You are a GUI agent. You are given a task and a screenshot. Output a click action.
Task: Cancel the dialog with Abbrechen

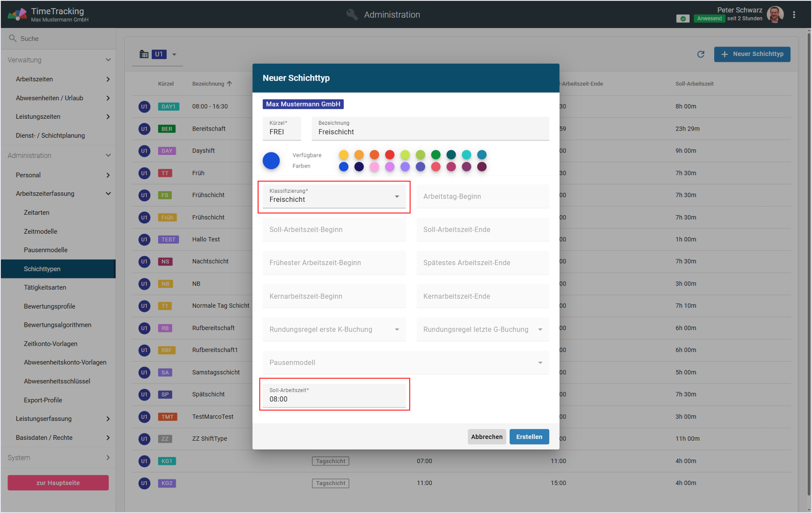(486, 437)
